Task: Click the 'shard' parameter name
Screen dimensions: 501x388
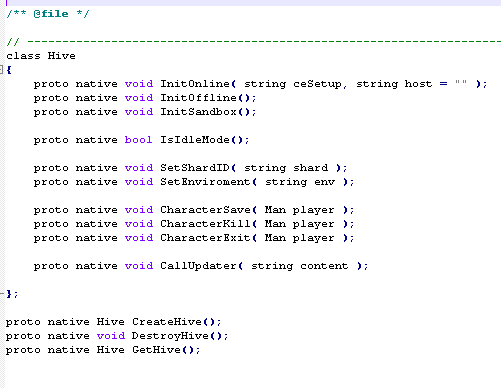Action: click(311, 168)
